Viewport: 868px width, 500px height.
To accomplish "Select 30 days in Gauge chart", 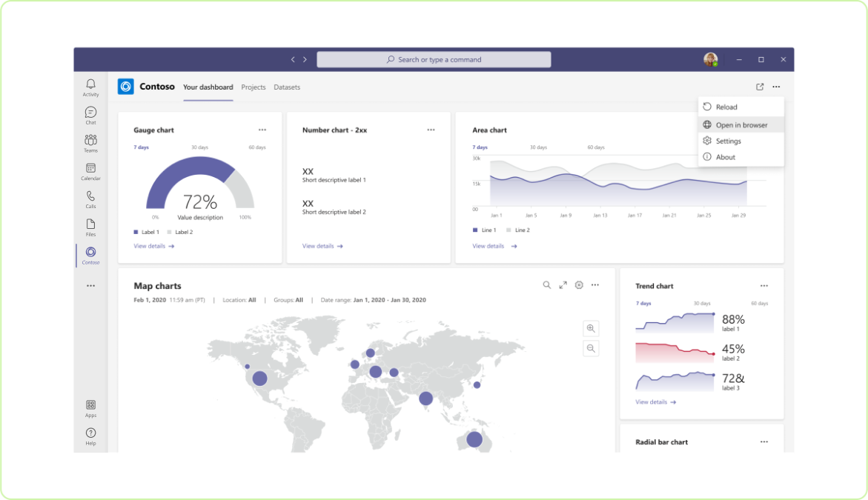I will tap(200, 147).
